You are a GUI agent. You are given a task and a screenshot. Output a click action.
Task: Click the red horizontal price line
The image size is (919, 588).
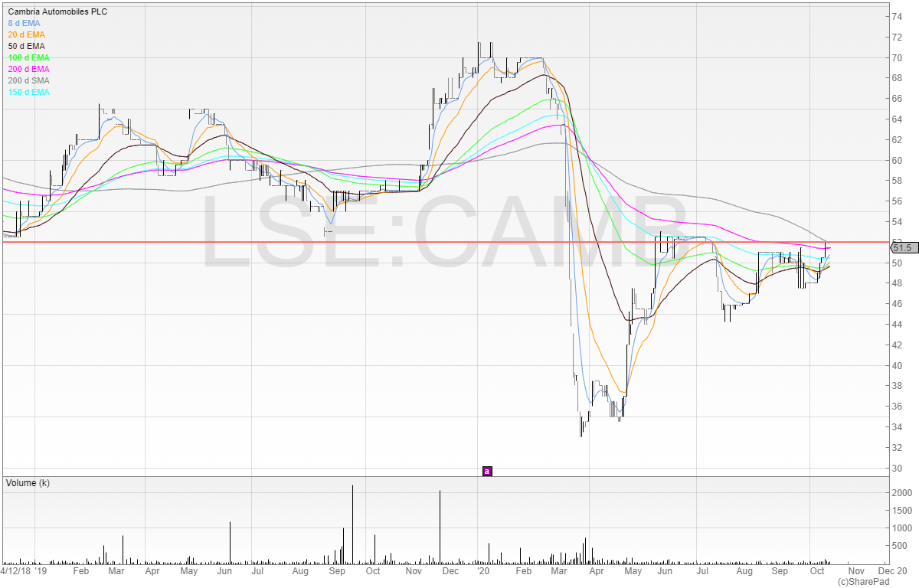click(446, 242)
